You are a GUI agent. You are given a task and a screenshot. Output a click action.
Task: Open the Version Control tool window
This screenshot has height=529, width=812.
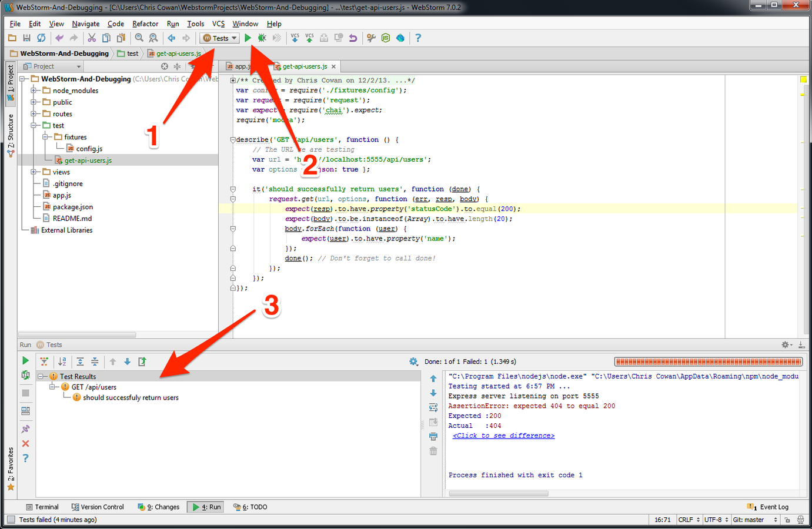[x=98, y=507]
